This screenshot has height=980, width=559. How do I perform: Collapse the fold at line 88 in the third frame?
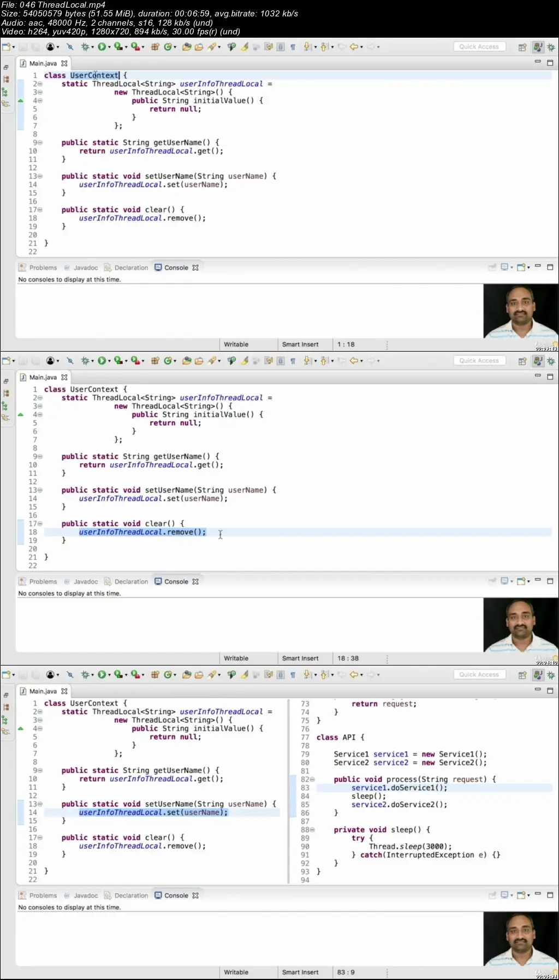312,830
